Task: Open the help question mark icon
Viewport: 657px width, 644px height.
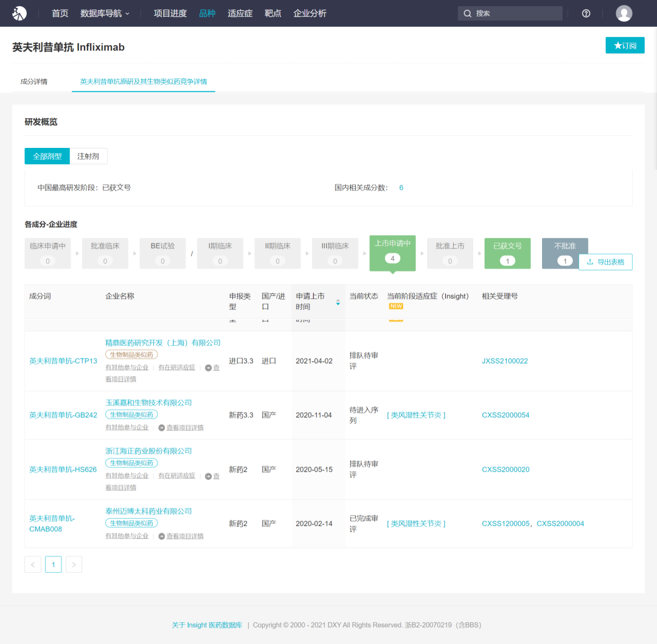Action: point(586,13)
